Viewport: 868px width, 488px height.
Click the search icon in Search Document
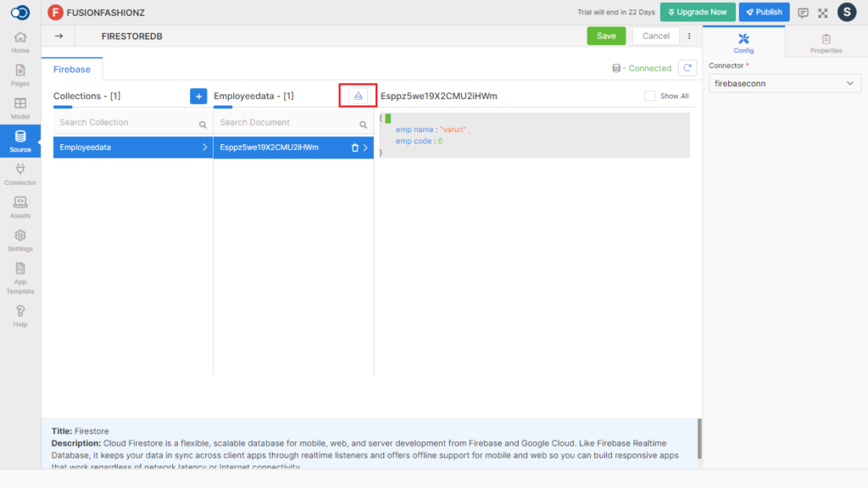363,125
